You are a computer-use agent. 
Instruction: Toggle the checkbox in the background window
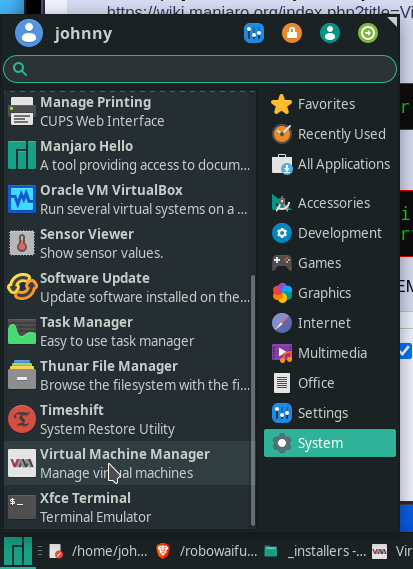pos(405,351)
